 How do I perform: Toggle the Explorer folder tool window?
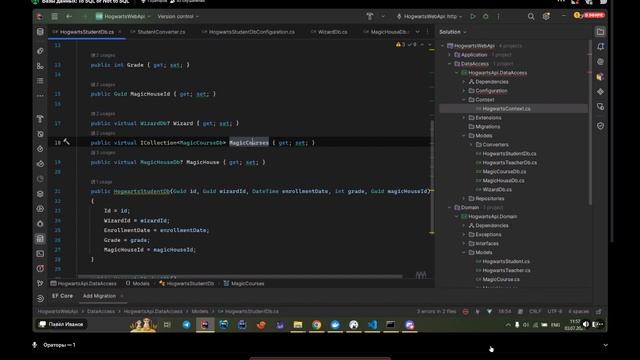(x=600, y=32)
